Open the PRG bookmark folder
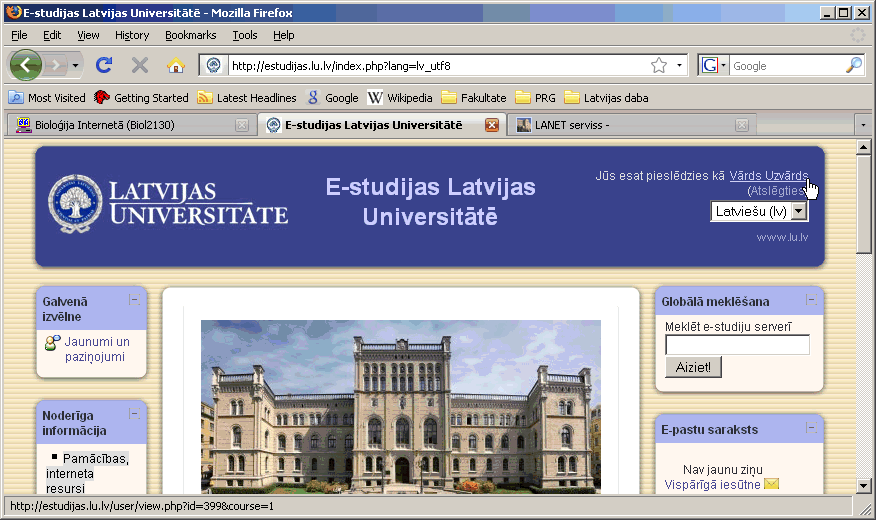This screenshot has width=876, height=520. click(535, 98)
